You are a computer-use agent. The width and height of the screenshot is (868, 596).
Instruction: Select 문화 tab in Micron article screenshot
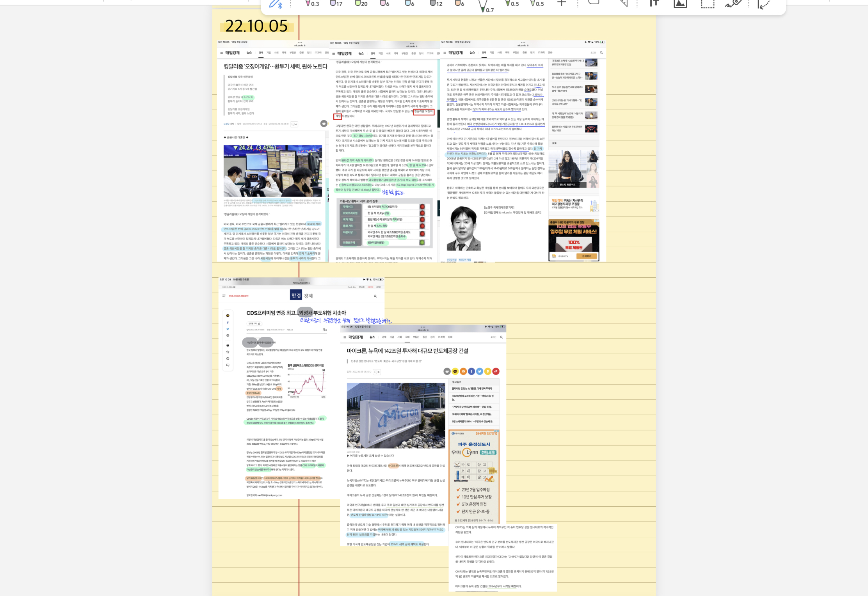(450, 337)
